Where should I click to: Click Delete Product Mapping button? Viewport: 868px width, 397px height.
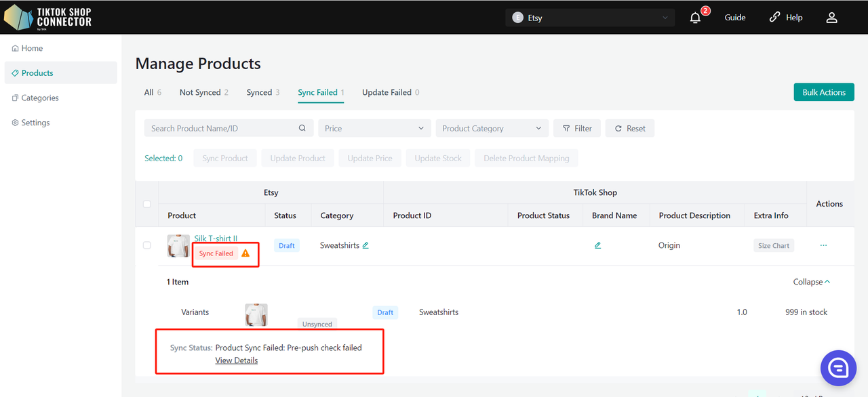pos(526,158)
